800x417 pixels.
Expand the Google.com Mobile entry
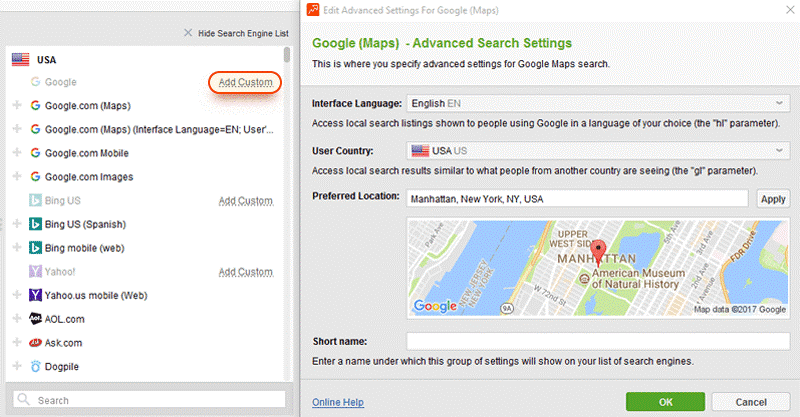click(16, 153)
